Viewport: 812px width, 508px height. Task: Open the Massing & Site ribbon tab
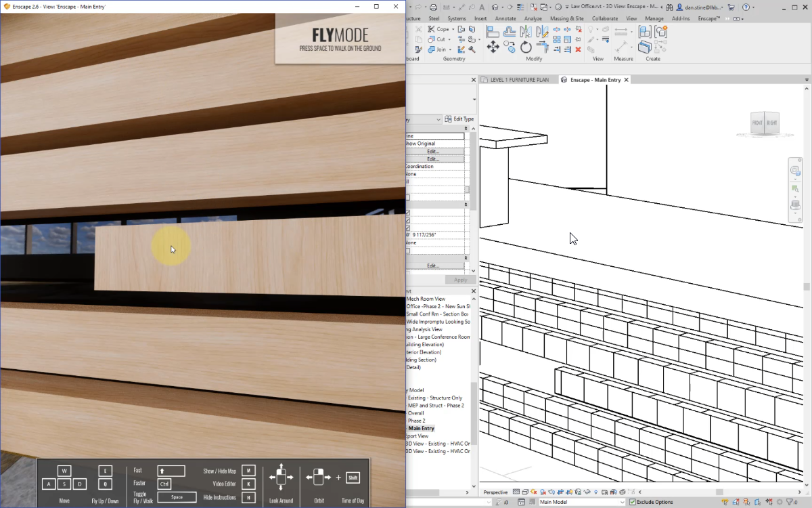coord(566,18)
